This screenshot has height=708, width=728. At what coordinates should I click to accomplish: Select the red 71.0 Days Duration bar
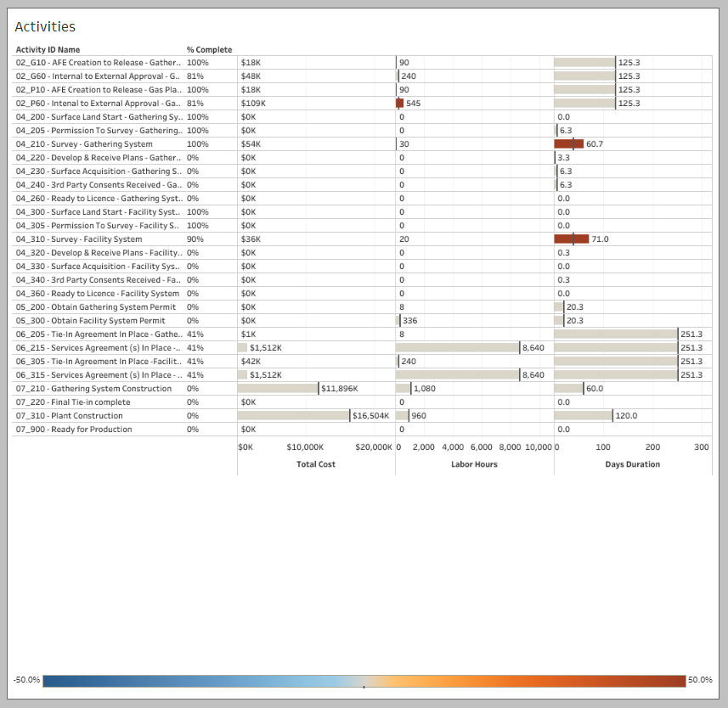point(571,239)
